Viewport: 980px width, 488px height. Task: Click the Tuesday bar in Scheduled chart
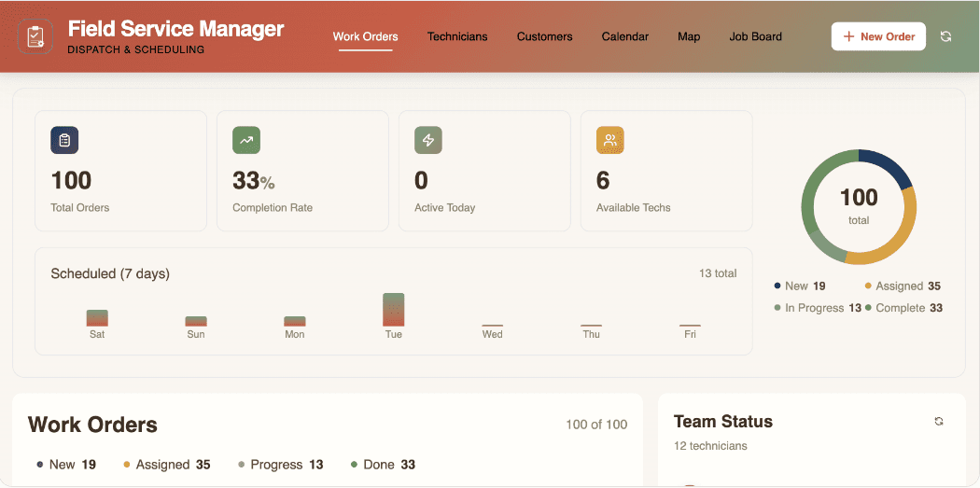click(x=394, y=310)
